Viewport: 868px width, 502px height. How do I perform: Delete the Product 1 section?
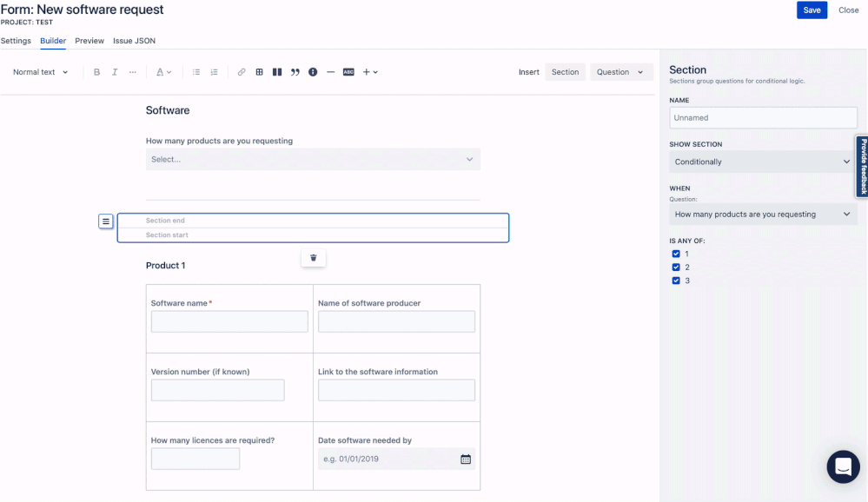pos(313,257)
